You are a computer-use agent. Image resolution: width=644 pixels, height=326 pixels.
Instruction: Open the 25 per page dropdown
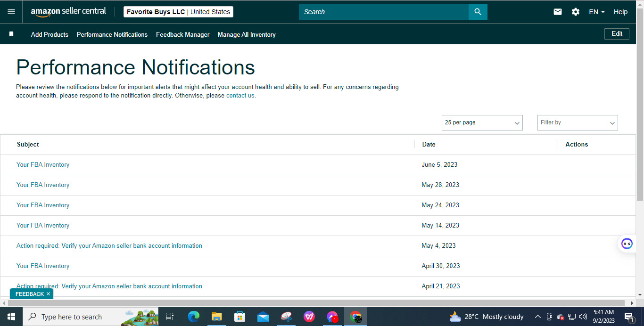[x=482, y=122]
